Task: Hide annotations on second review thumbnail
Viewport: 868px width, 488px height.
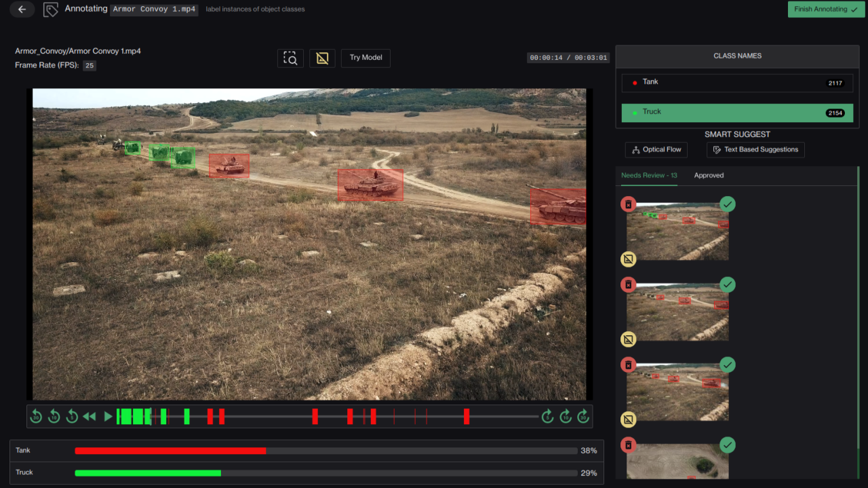Action: click(629, 339)
